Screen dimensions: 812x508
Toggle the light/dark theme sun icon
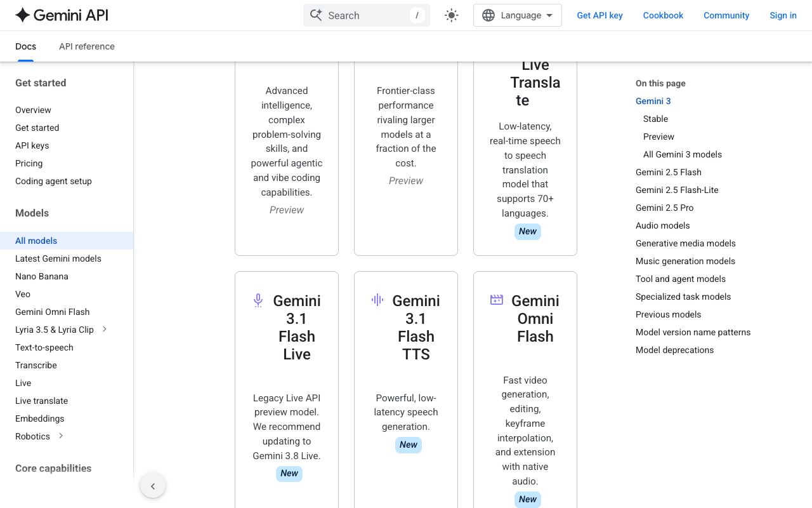[x=452, y=15]
